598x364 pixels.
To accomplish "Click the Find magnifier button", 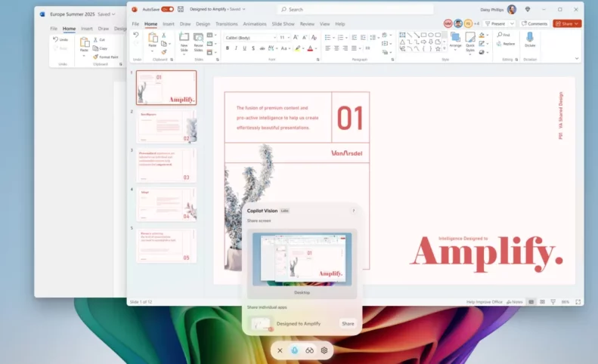I will 503,35.
